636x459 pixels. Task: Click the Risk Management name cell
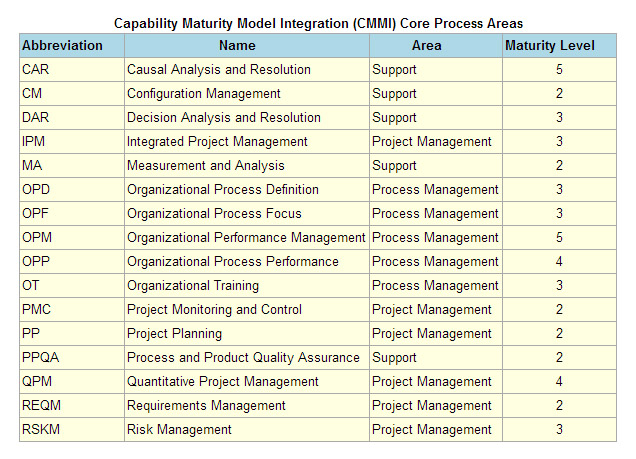tap(247, 429)
